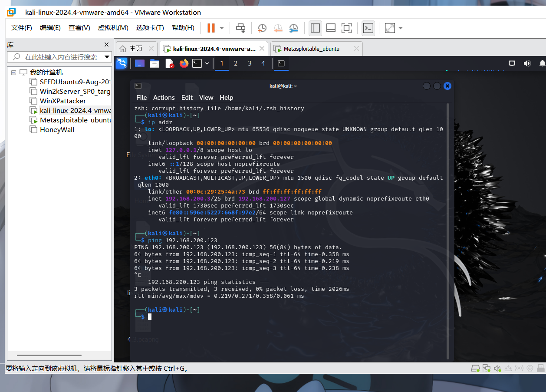Open the 编辑(E) menu
Viewport: 546px width, 392px height.
click(50, 28)
